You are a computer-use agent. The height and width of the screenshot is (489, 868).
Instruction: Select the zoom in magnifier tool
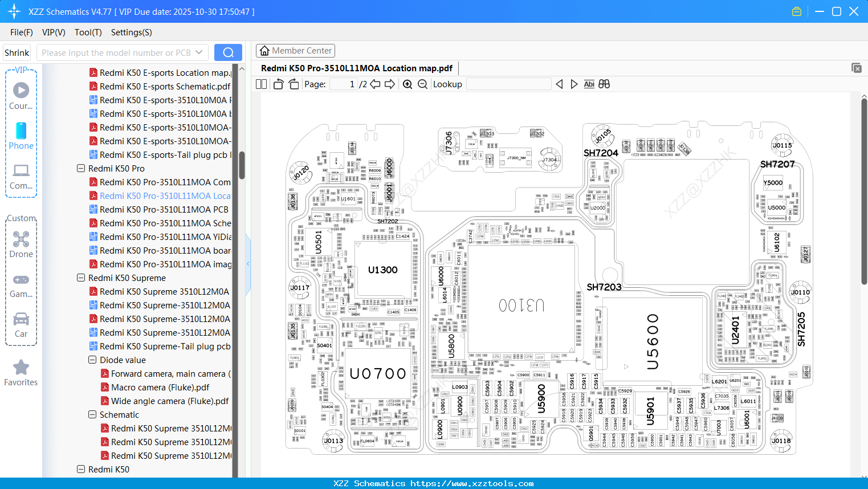[x=407, y=84]
